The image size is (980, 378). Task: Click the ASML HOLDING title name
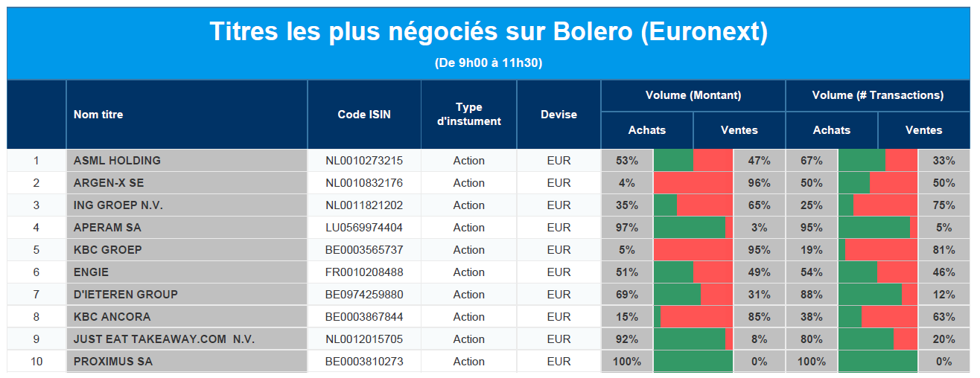pyautogui.click(x=117, y=160)
